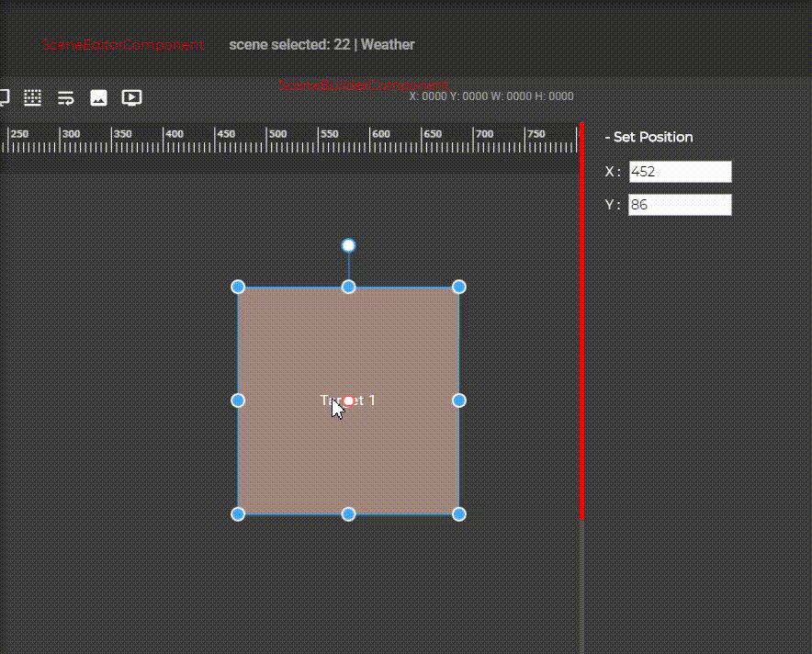
Task: Click the Y position input field
Action: [680, 205]
